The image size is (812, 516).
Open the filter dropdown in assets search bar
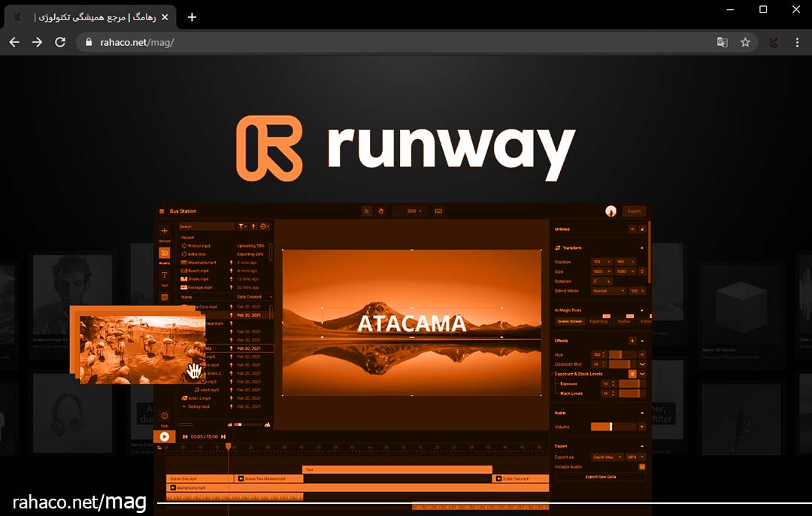point(242,226)
